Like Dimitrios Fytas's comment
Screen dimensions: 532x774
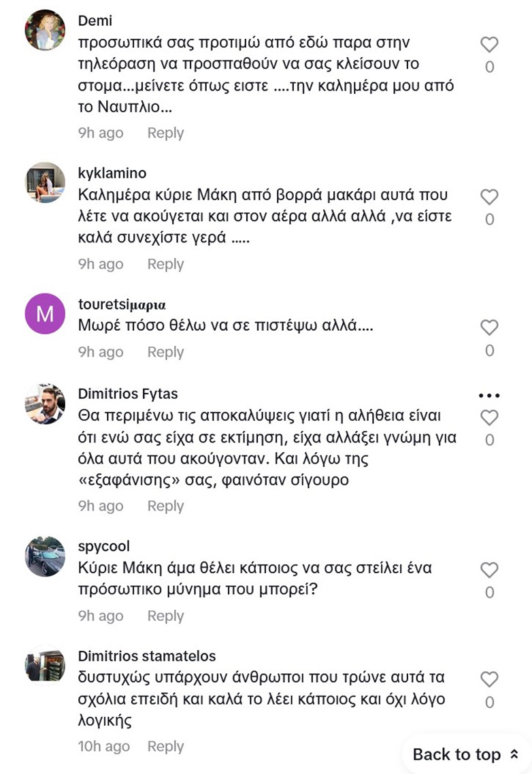[489, 417]
